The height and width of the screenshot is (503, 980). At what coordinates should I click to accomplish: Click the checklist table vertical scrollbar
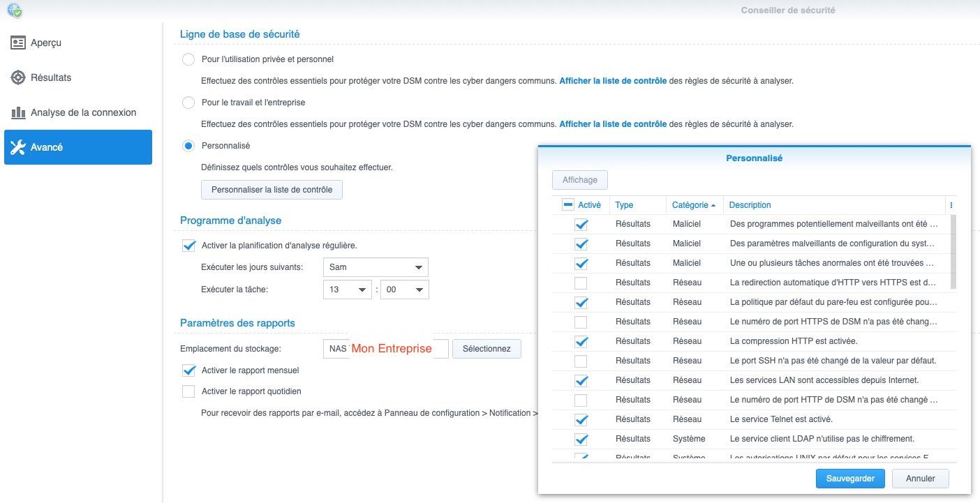click(953, 251)
